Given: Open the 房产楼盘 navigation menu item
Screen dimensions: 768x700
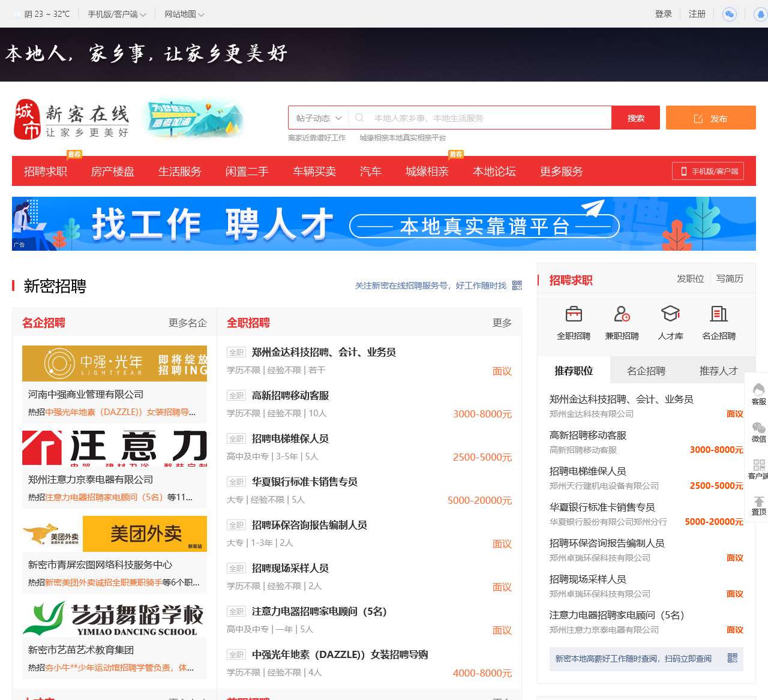Looking at the screenshot, I should (112, 171).
